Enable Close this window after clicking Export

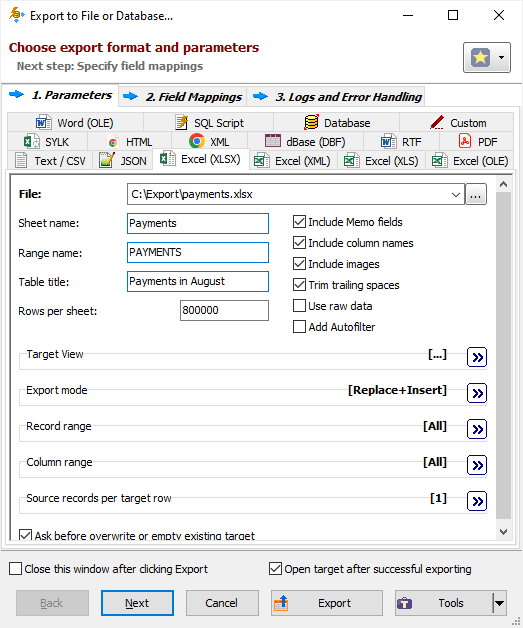[x=15, y=569]
